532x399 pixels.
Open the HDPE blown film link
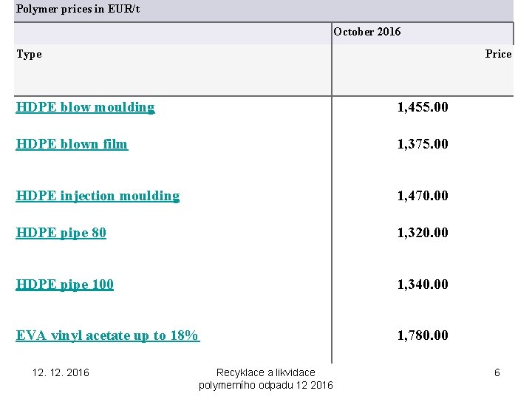point(72,144)
